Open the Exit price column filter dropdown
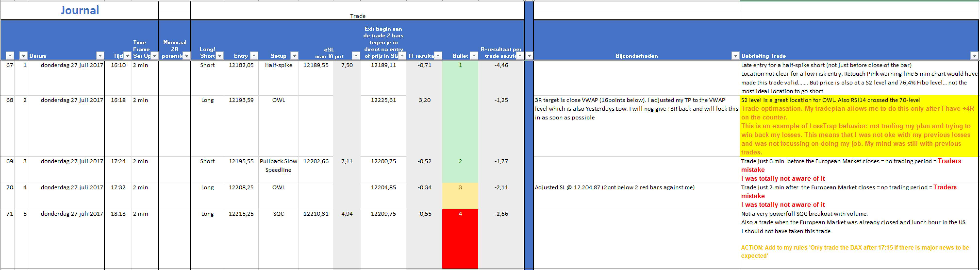Screen dimensions: 980x270 (x=402, y=56)
